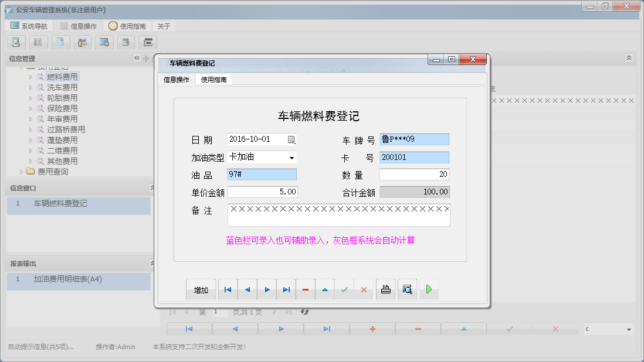Open the date picker beside 日期
The width and height of the screenshot is (644, 362).
(291, 139)
